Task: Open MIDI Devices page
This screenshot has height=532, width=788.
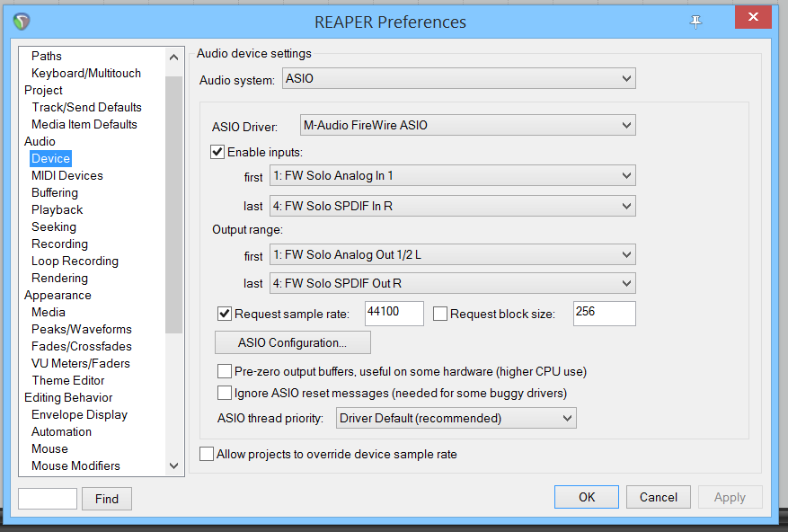Action: [66, 175]
